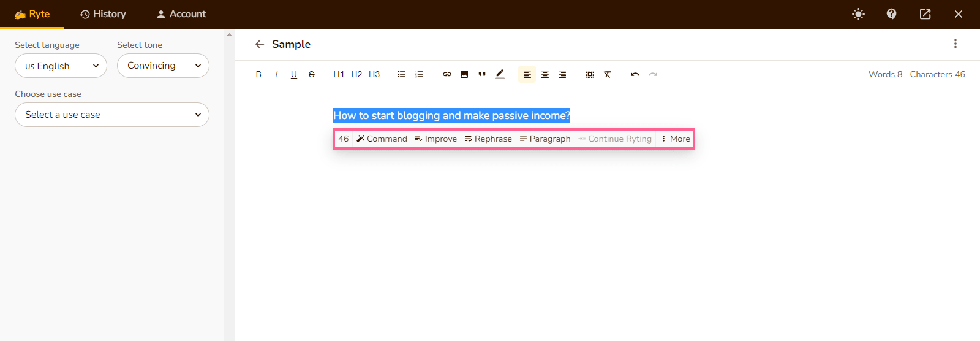Open the document options kebab menu
Viewport: 980px width, 341px height.
click(x=956, y=44)
